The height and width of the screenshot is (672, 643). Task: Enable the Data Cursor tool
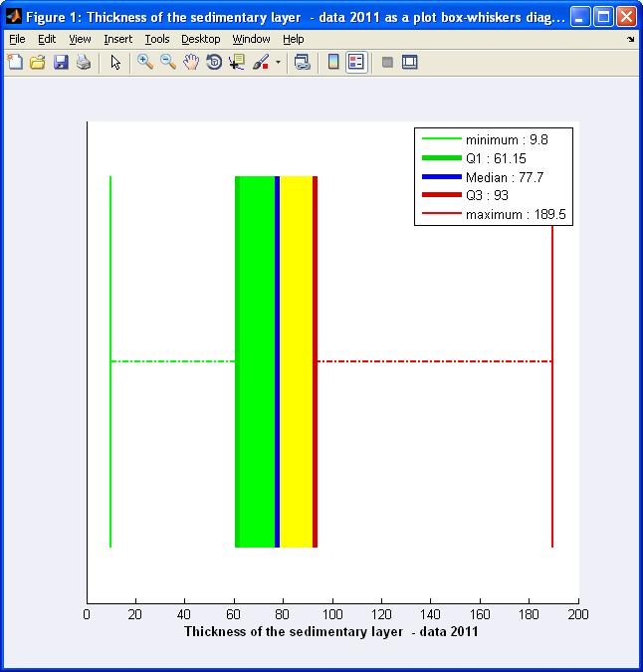(x=236, y=62)
